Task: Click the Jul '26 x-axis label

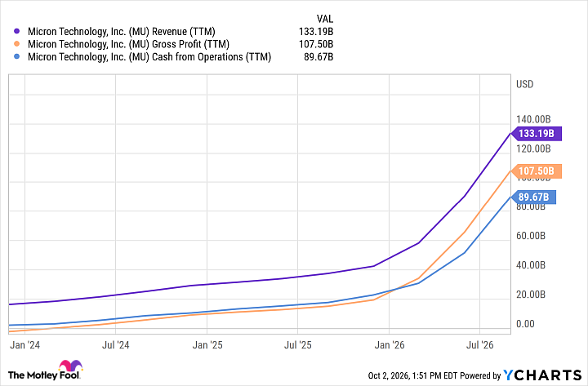Action: point(480,344)
